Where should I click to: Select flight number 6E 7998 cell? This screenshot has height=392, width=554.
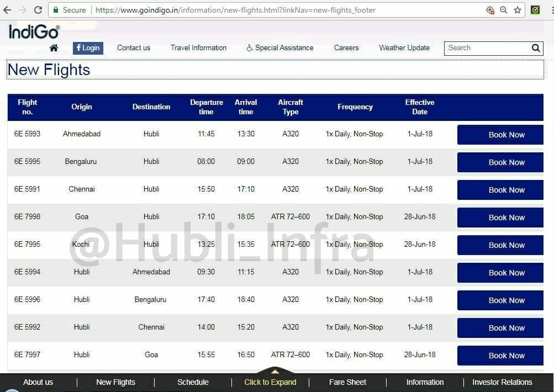click(27, 216)
